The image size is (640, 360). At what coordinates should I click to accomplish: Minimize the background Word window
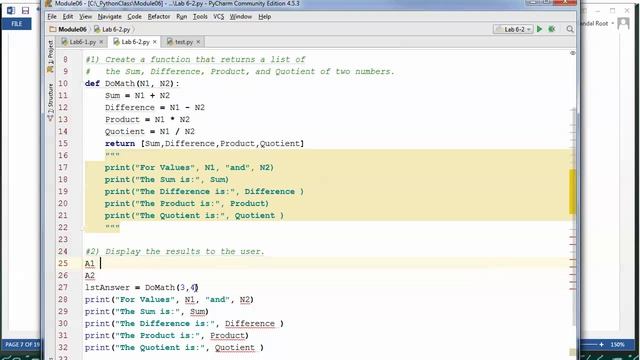point(598,10)
